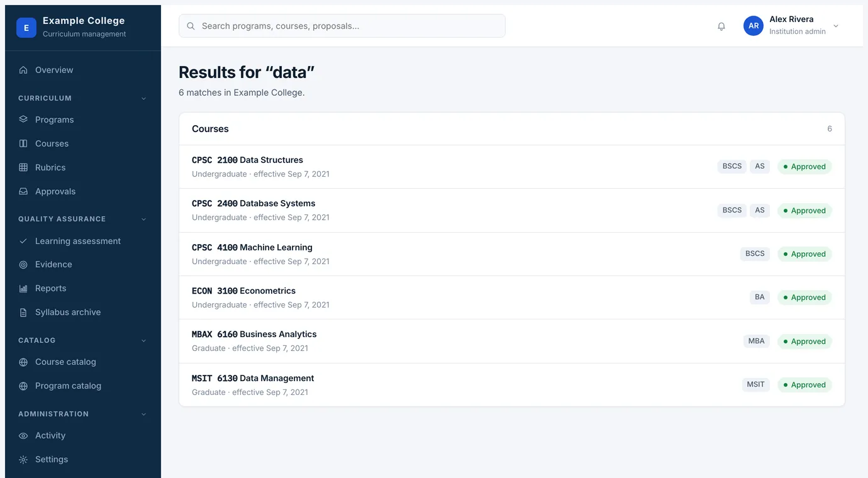Click the CPSC 4100 Machine Learning title
Image resolution: width=868 pixels, height=478 pixels.
(x=252, y=247)
